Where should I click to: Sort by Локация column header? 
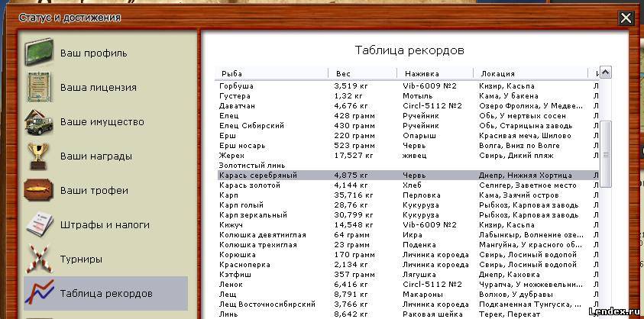coord(530,73)
